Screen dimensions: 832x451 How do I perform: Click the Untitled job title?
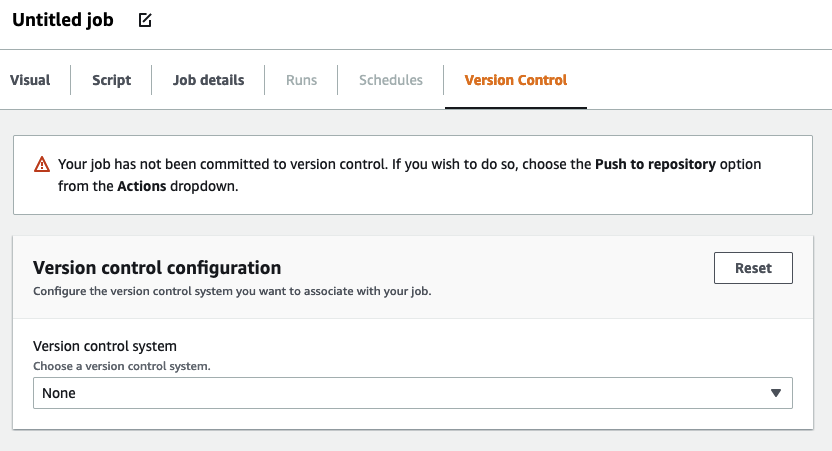63,20
